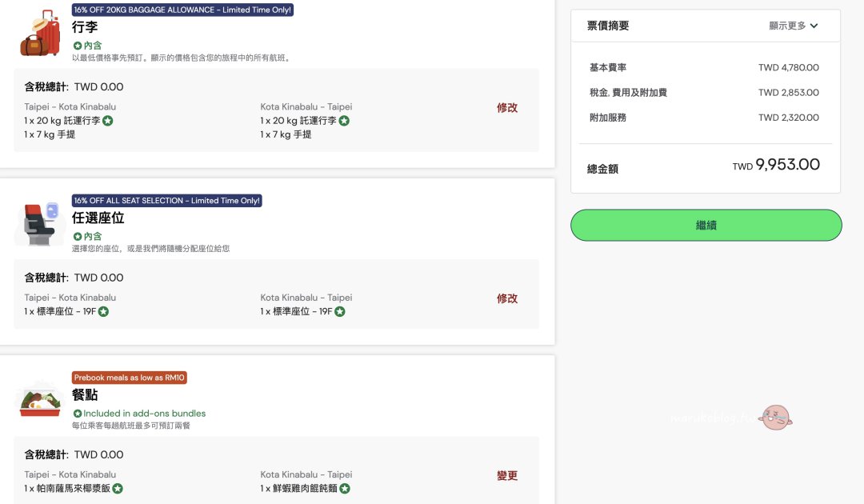Click 1 x 帕南薩馬來椰漿飯 meal entry
The height and width of the screenshot is (504, 864).
[67, 489]
